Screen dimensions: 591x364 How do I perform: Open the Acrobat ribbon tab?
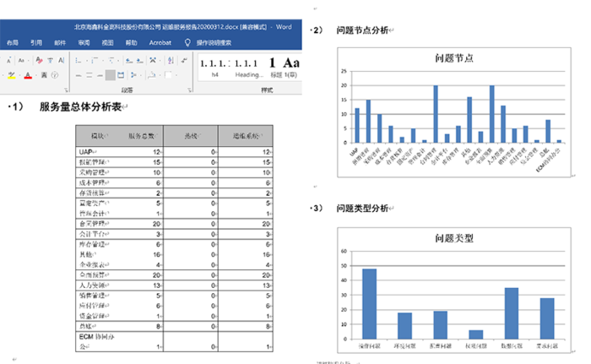tap(160, 42)
